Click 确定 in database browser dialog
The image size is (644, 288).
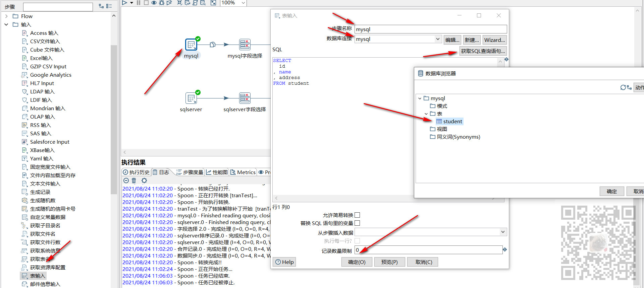click(612, 191)
